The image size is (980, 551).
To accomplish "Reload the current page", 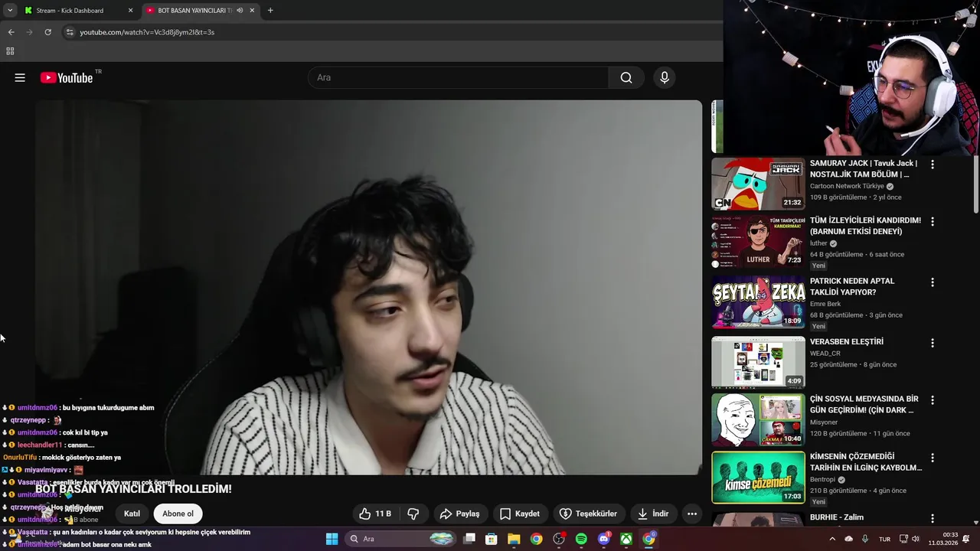I will [47, 32].
